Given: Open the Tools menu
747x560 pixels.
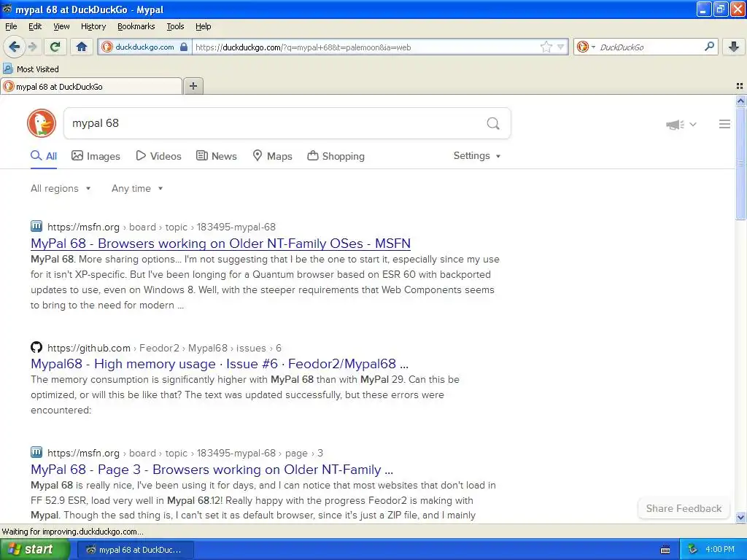Looking at the screenshot, I should tap(175, 26).
